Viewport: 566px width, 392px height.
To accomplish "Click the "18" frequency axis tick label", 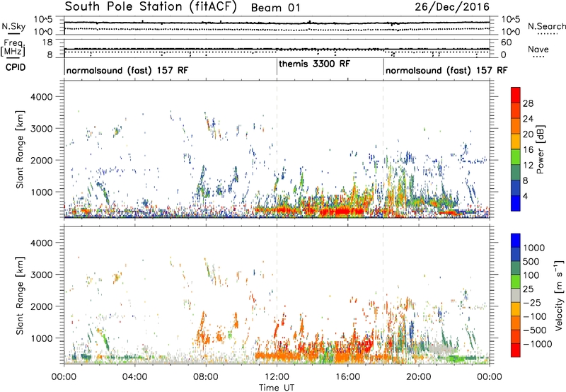I will 47,42.
